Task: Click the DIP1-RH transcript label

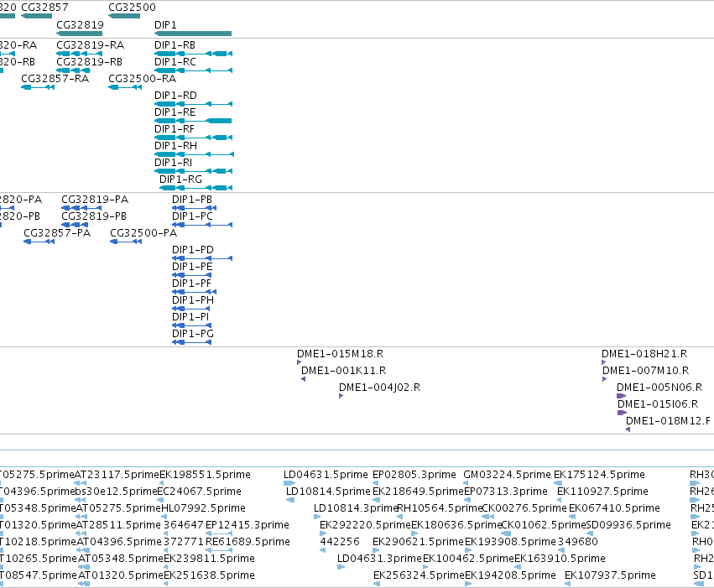Action: pyautogui.click(x=175, y=146)
